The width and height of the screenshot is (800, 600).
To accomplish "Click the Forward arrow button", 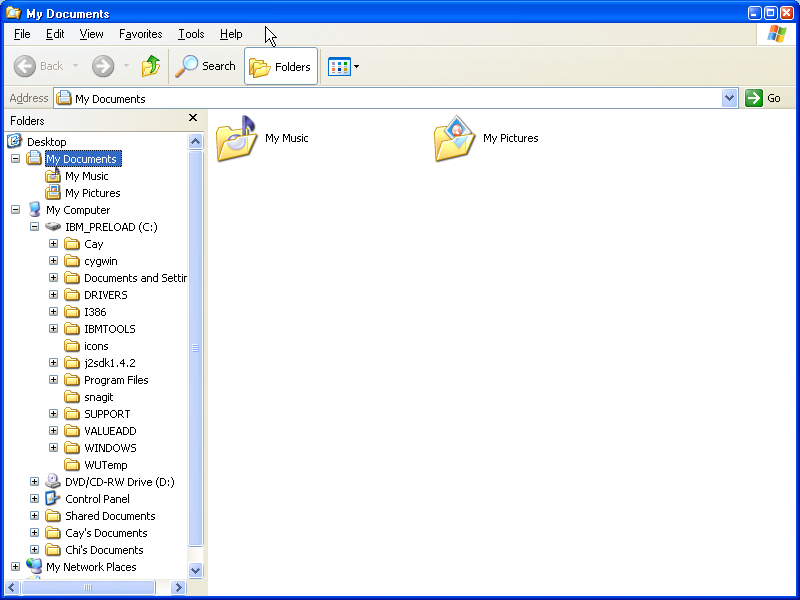I will tap(103, 66).
